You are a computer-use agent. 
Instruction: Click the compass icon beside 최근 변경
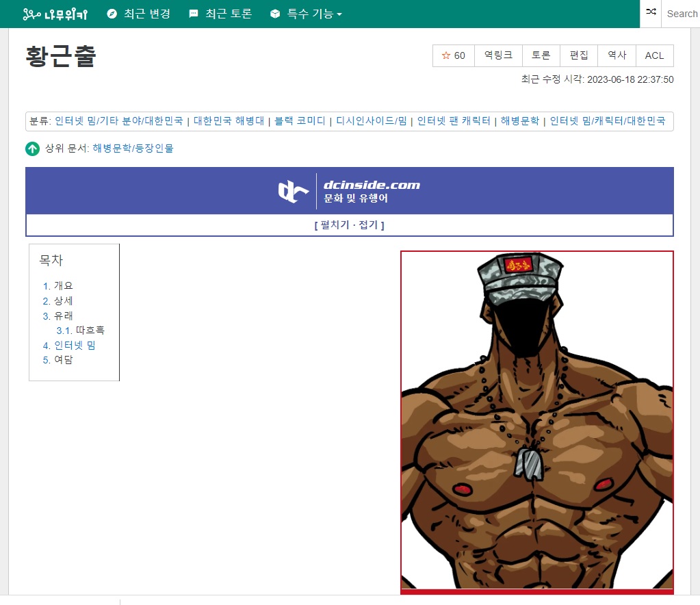point(112,14)
